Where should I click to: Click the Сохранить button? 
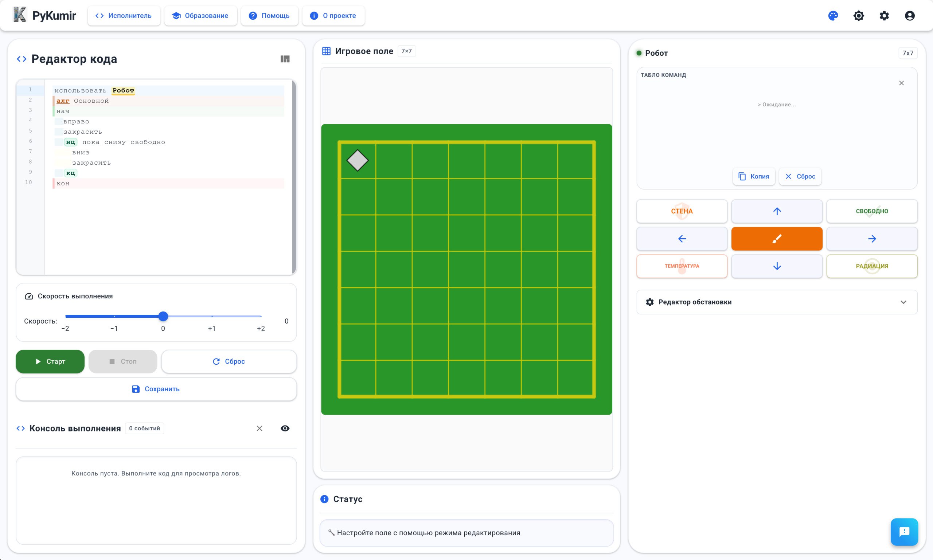coord(156,389)
